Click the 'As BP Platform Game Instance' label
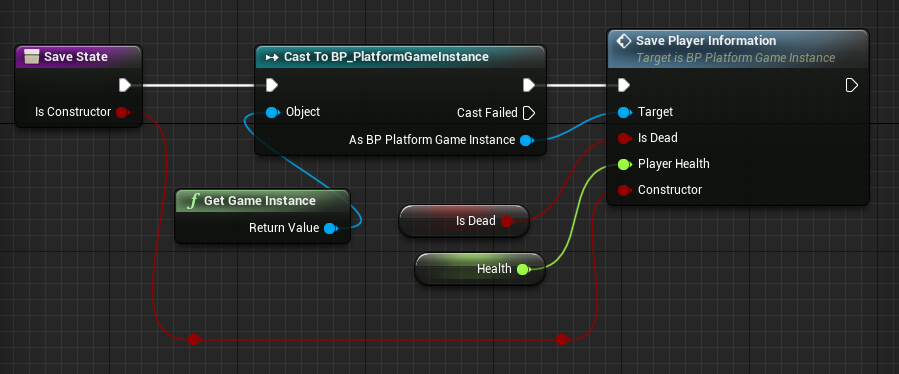Screen dimensions: 899x374 click(432, 140)
